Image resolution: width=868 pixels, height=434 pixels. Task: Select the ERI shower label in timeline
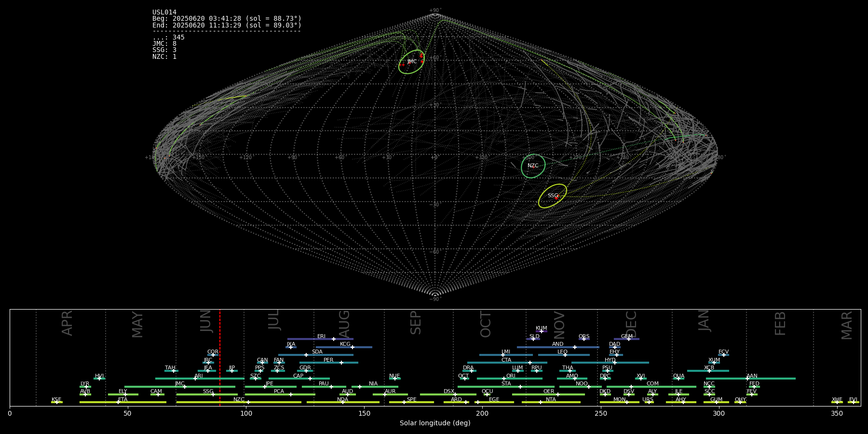point(322,337)
